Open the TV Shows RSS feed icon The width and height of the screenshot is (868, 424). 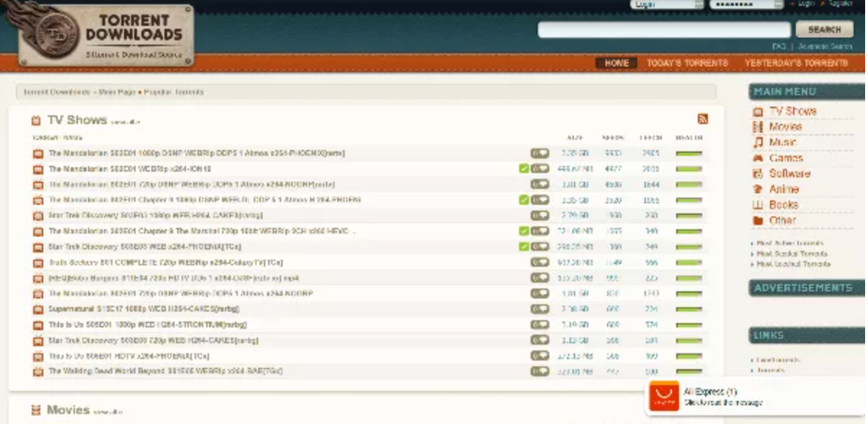(x=702, y=119)
